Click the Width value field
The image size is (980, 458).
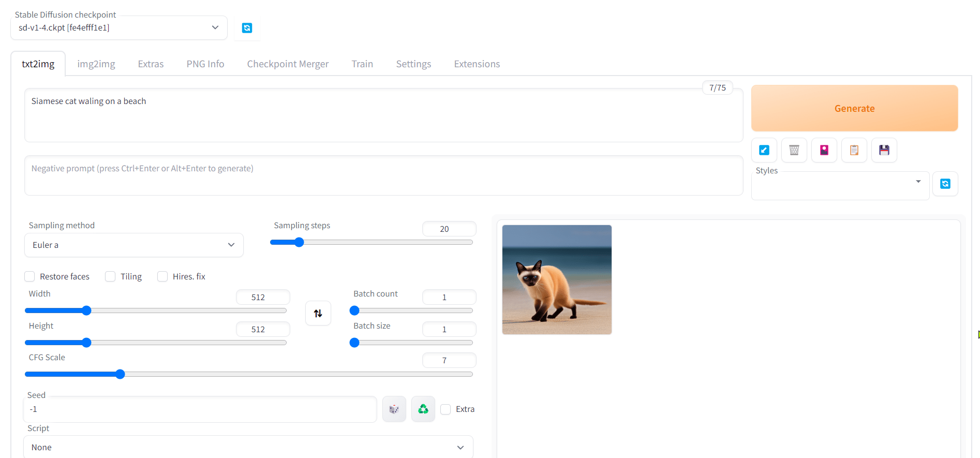click(x=263, y=297)
